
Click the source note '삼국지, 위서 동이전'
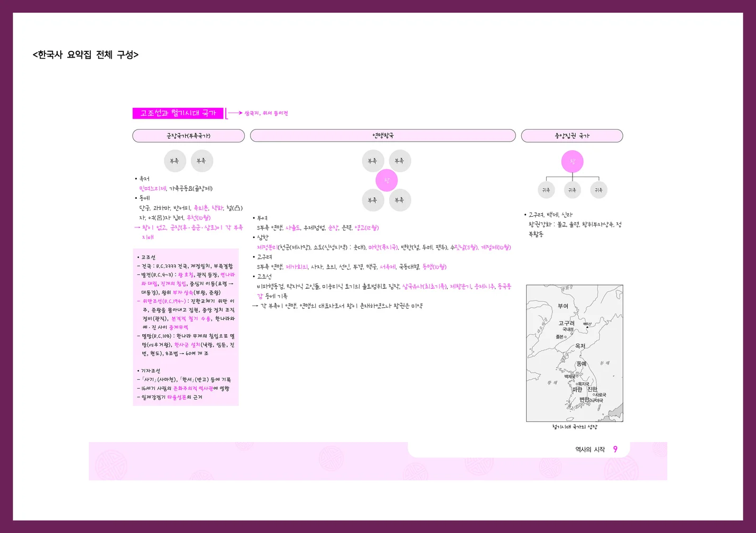[x=266, y=113]
